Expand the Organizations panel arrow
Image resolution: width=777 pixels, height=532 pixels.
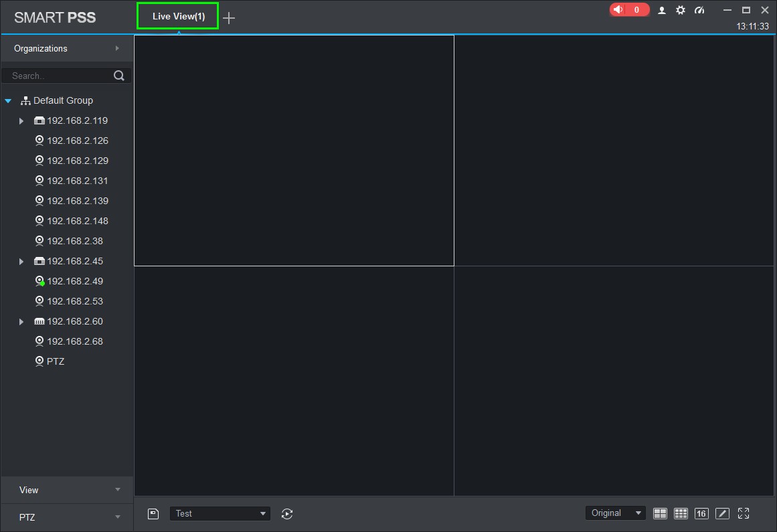point(117,48)
